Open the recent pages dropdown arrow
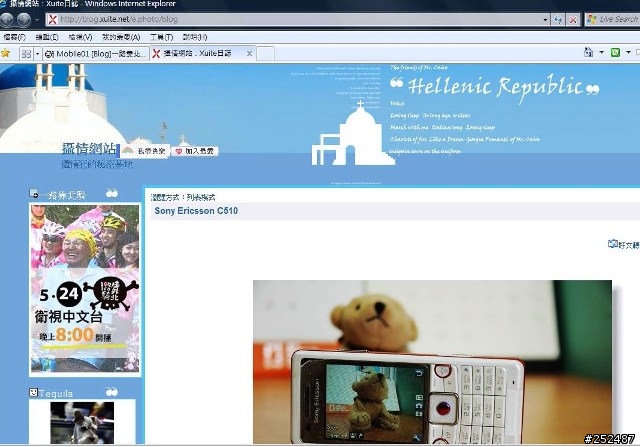Viewport: 640px width, 447px height. pyautogui.click(x=37, y=20)
